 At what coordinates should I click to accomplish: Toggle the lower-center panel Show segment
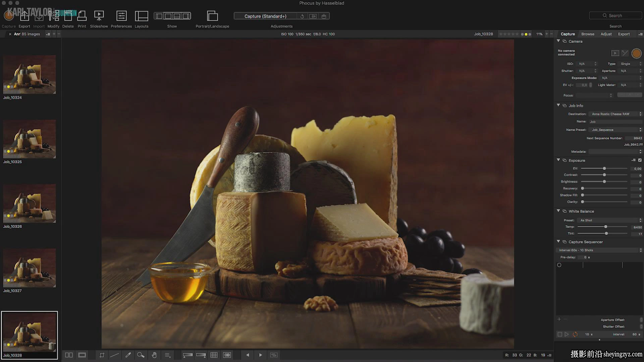pyautogui.click(x=177, y=16)
